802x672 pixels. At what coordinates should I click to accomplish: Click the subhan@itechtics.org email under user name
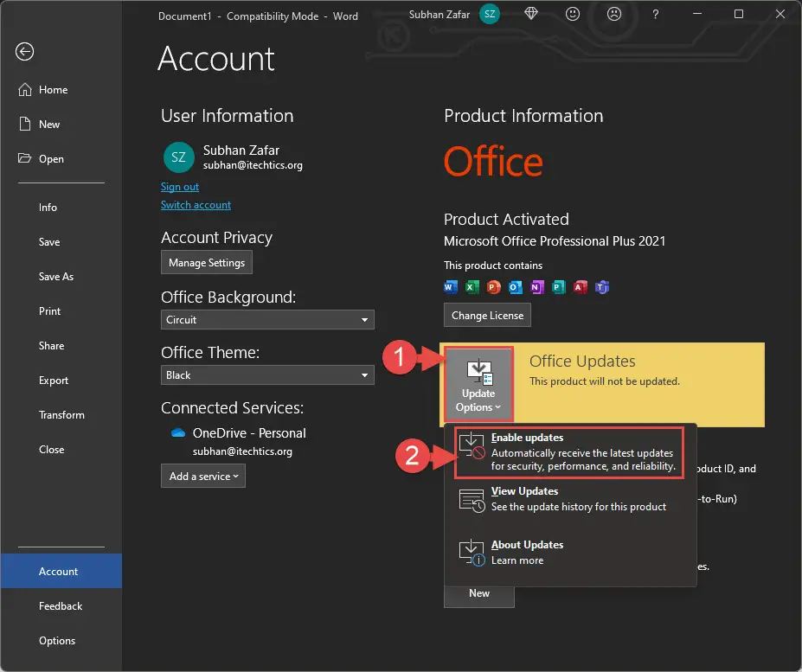click(253, 165)
